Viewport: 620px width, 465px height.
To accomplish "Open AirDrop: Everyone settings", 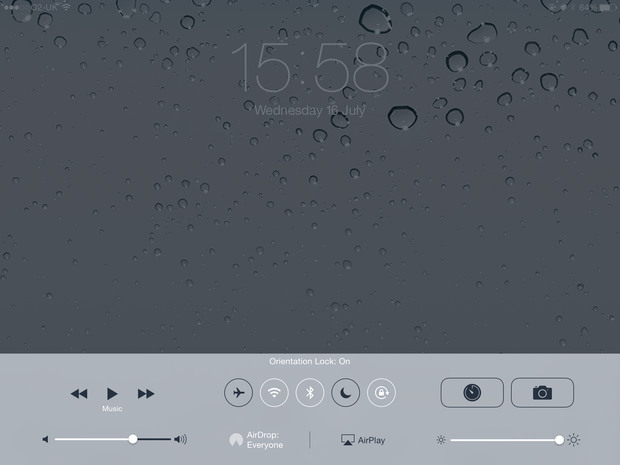I will [x=256, y=440].
